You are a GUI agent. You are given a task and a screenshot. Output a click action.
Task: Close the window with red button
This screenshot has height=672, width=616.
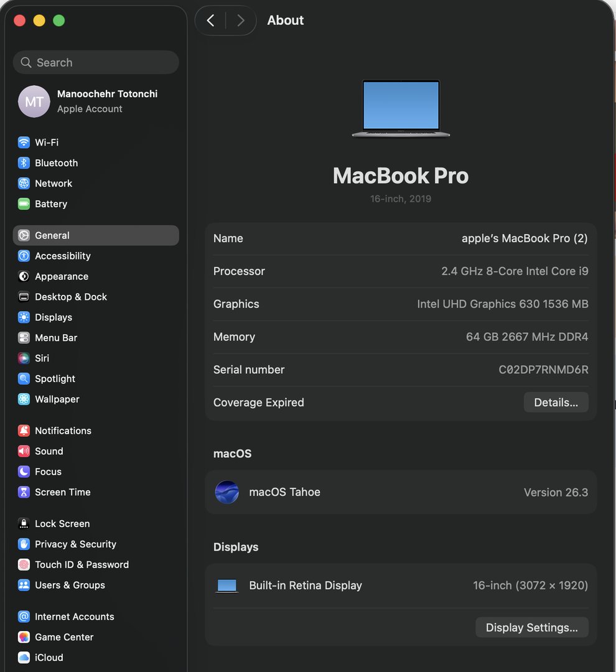(x=20, y=21)
